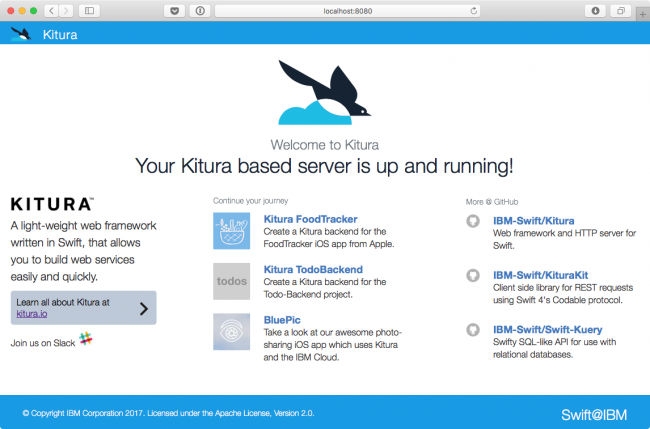Viewport: 650px width, 429px height.
Task: Follow the kitura.io link
Action: click(x=32, y=314)
